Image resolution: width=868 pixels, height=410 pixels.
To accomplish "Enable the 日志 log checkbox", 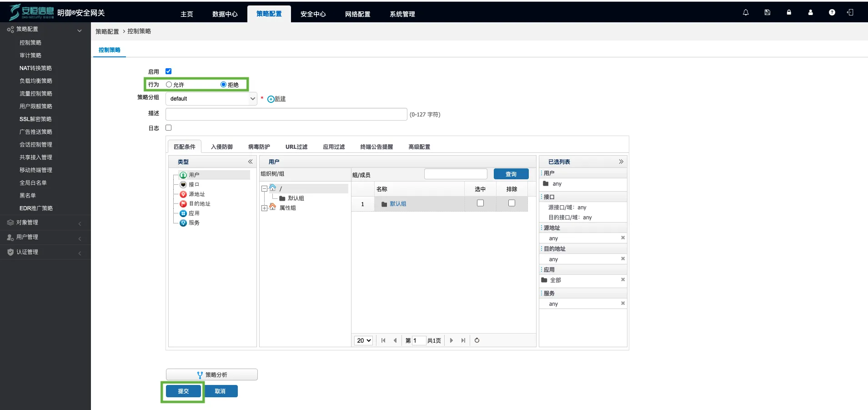I will coord(169,128).
